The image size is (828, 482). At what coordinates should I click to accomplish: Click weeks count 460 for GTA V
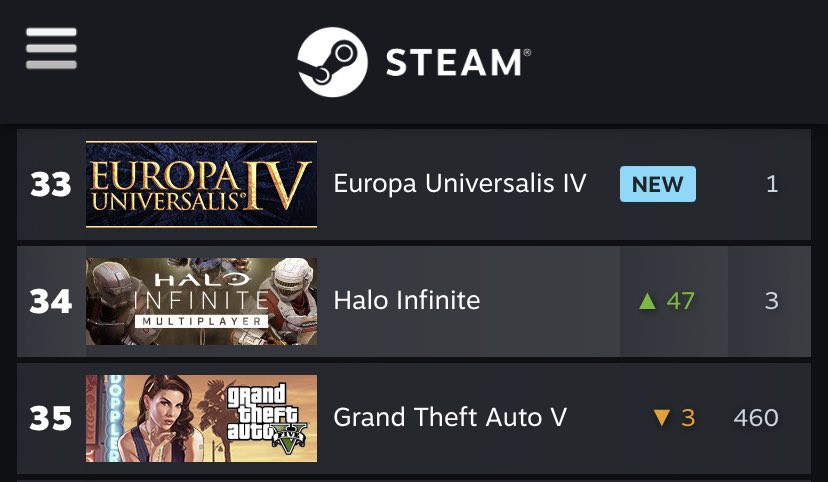(x=756, y=418)
